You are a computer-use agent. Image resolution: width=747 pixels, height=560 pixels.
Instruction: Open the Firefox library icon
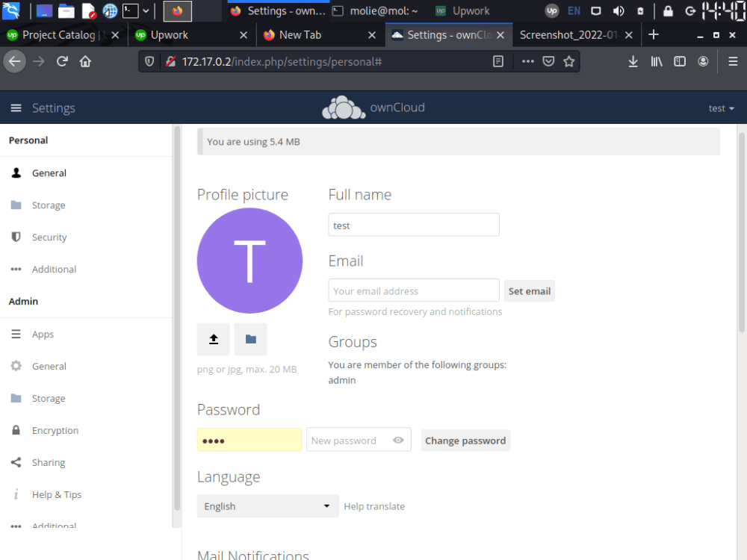[x=657, y=61]
